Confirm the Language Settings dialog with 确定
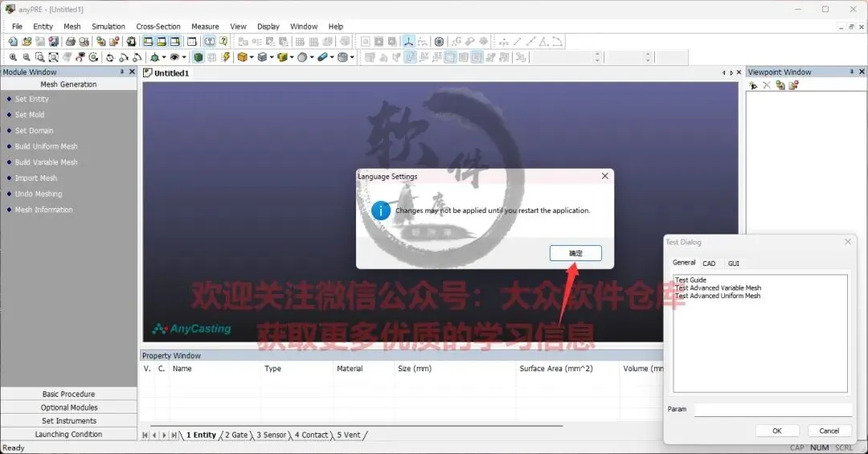This screenshot has height=454, width=868. pyautogui.click(x=575, y=253)
